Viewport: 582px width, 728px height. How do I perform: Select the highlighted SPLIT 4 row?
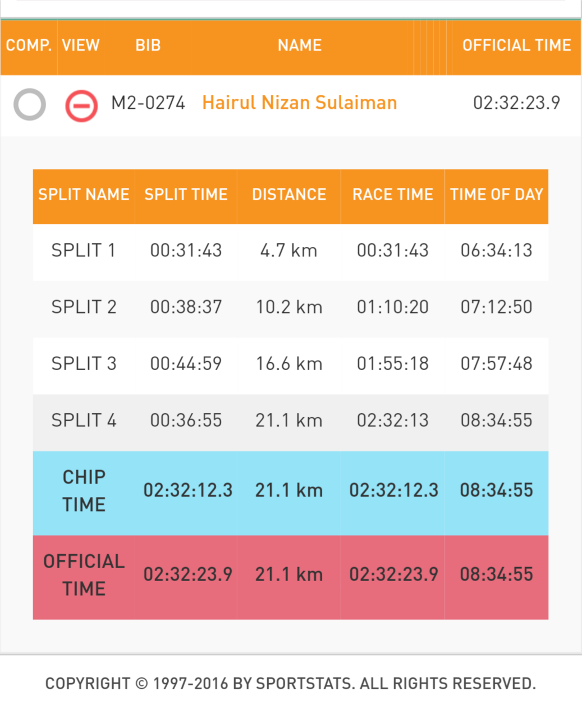(x=291, y=420)
